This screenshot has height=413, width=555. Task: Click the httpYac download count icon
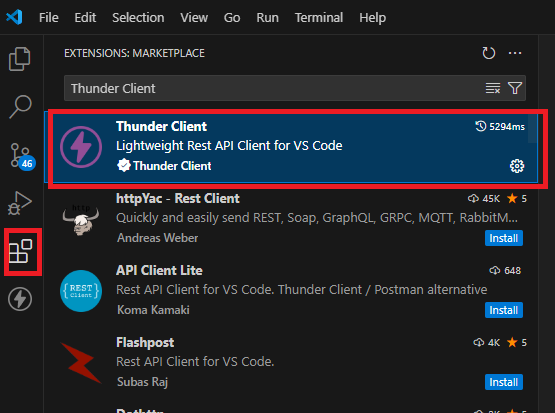point(473,199)
